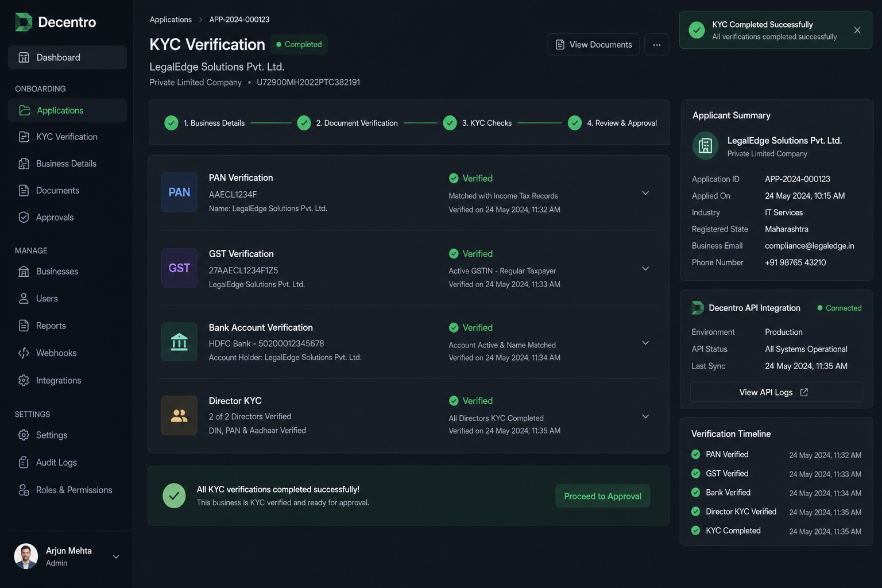Click Proceed to Approval button
Viewport: 882px width, 588px height.
point(602,496)
